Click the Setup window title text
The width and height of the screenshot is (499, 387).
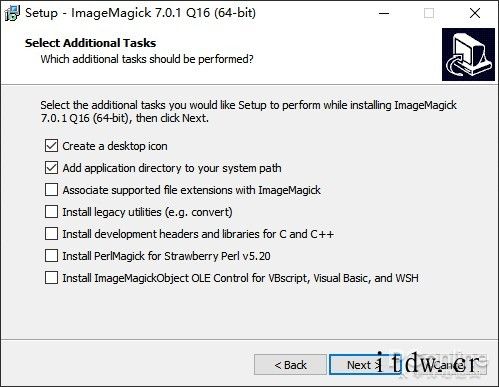140,13
